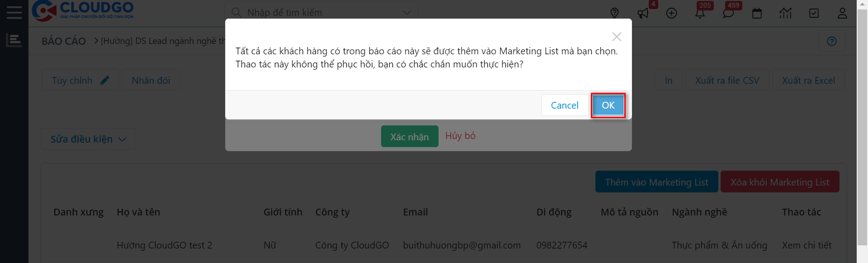Expand the Sửa điều kiện section
868x263 pixels.
(x=88, y=139)
